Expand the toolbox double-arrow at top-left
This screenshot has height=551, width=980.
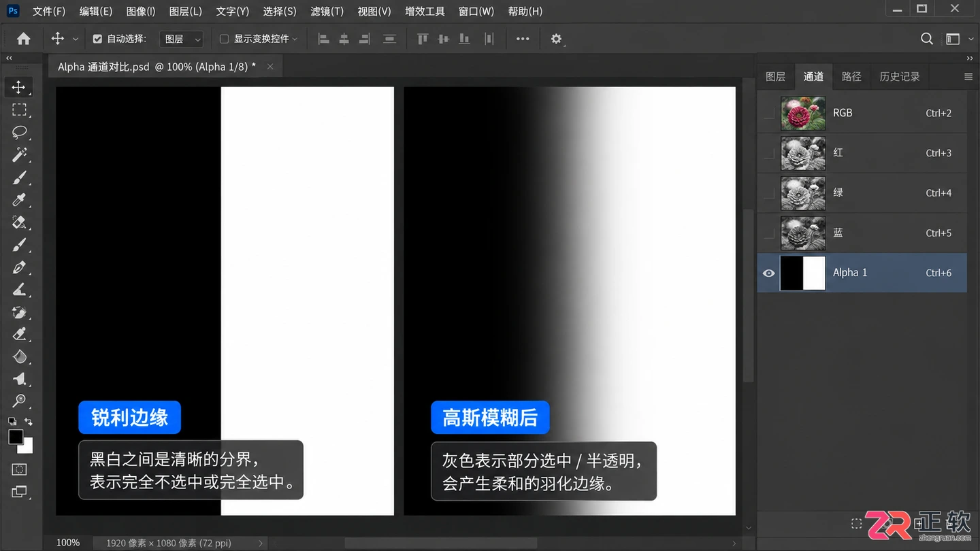click(10, 59)
